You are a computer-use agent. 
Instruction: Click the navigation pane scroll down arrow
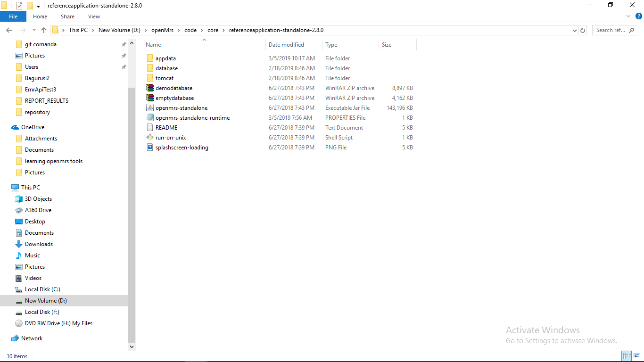click(132, 347)
